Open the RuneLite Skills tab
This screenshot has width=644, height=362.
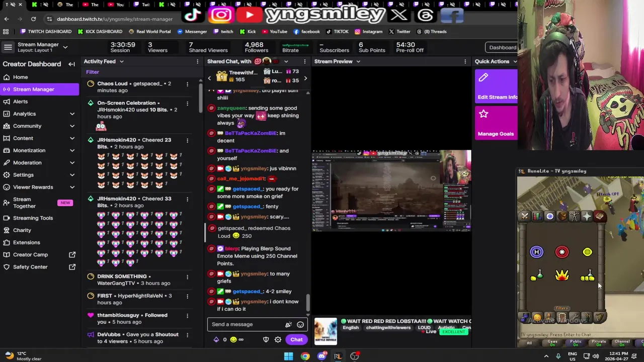537,216
